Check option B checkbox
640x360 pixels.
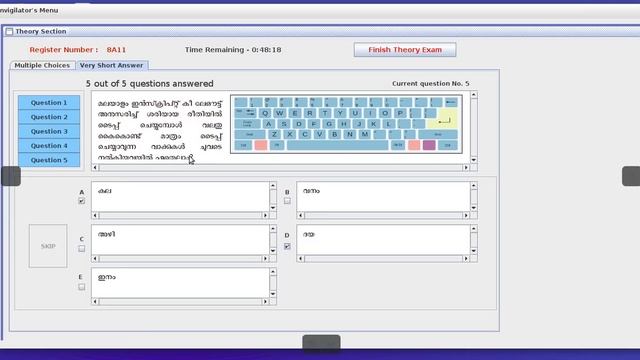(x=287, y=201)
